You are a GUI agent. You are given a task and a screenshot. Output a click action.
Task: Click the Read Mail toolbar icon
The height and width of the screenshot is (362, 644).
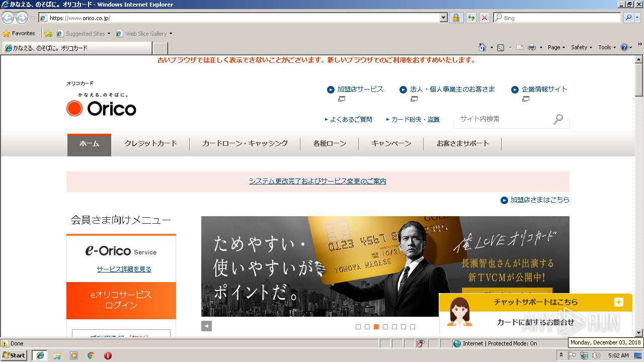point(519,47)
